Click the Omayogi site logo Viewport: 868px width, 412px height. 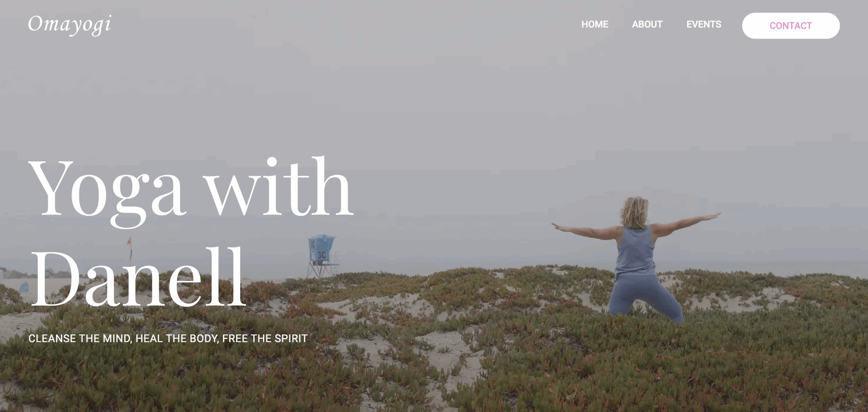pyautogui.click(x=70, y=25)
